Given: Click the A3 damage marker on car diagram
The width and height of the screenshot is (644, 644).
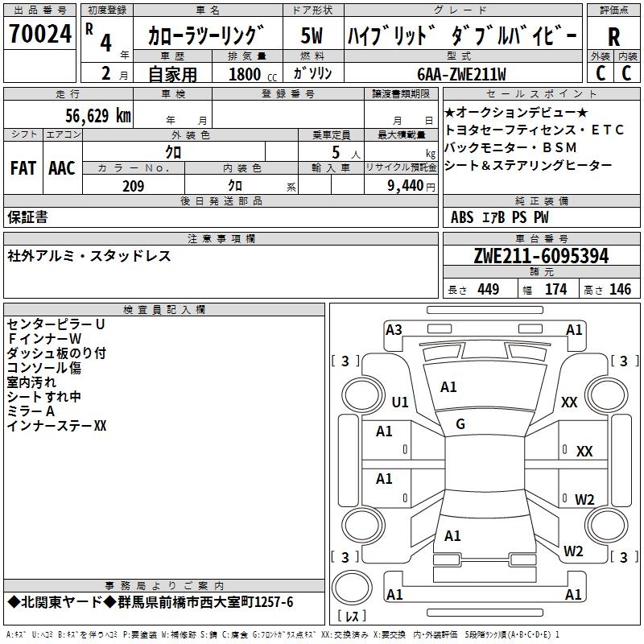Looking at the screenshot, I should coord(394,330).
